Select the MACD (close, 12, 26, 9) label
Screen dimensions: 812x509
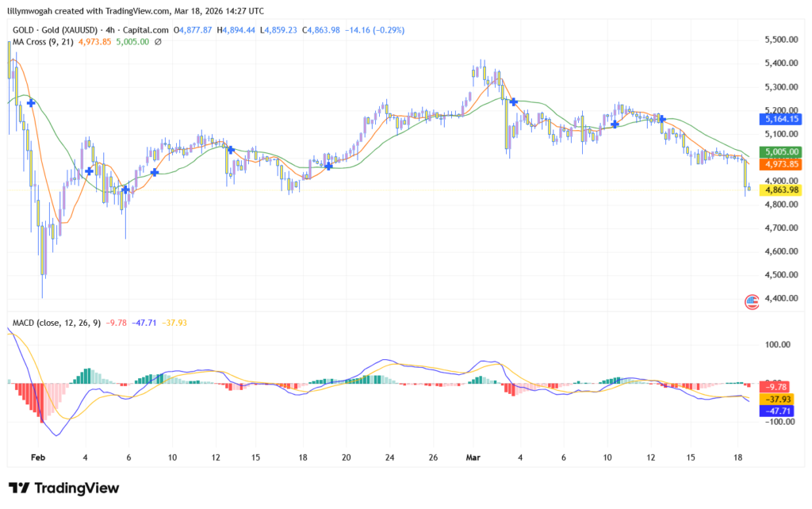(57, 323)
